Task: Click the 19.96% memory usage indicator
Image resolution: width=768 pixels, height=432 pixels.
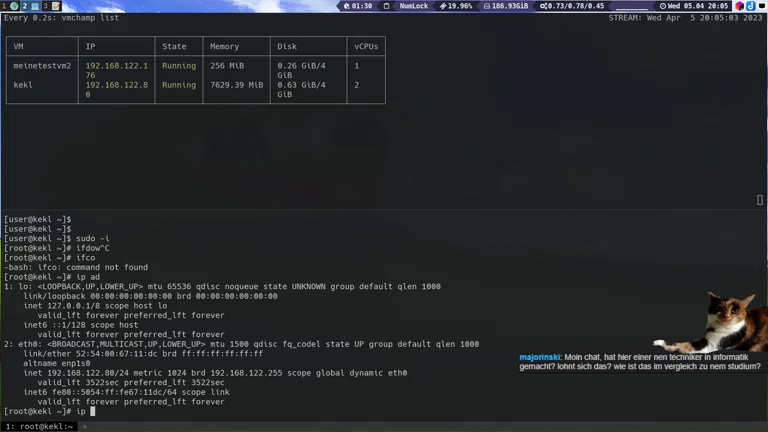Action: [456, 6]
